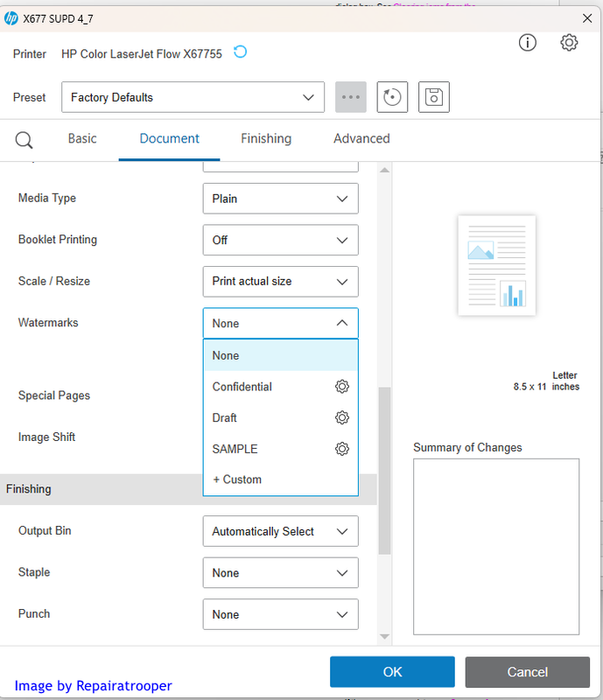Open the Punch dropdown

pos(281,614)
